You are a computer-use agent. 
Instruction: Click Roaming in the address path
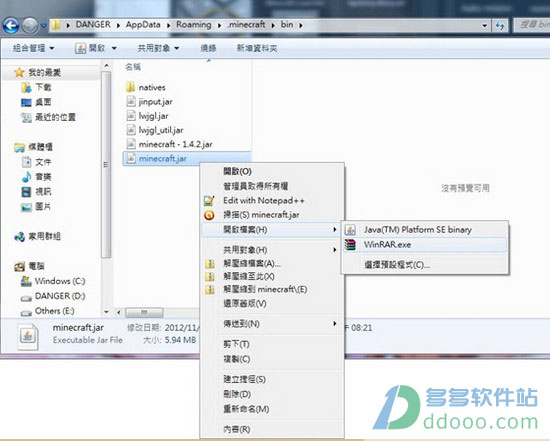point(194,25)
